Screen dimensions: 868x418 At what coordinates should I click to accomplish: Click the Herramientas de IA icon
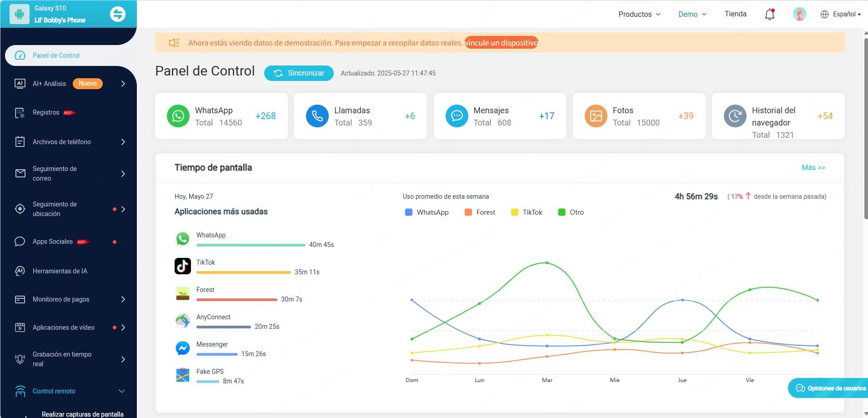[20, 271]
